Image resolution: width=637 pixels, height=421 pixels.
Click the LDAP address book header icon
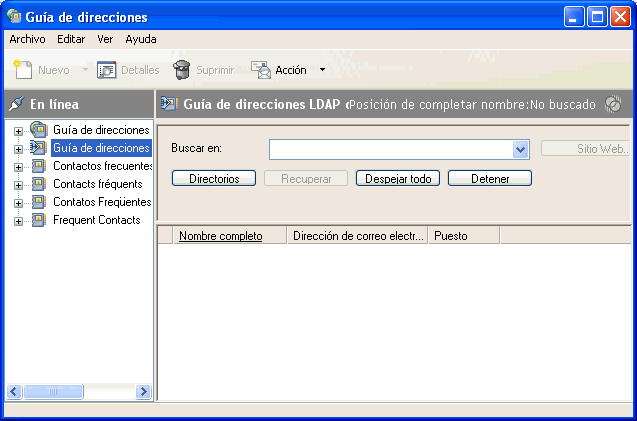[169, 104]
